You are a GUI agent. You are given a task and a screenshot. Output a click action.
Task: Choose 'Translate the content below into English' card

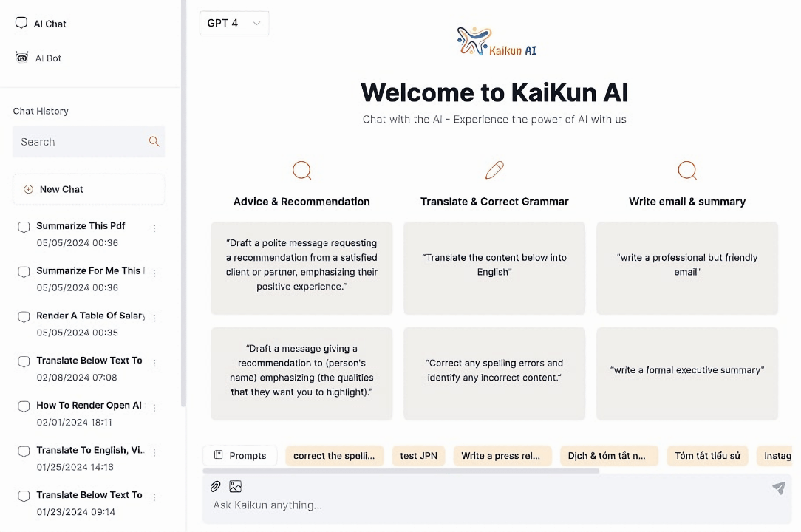click(494, 267)
